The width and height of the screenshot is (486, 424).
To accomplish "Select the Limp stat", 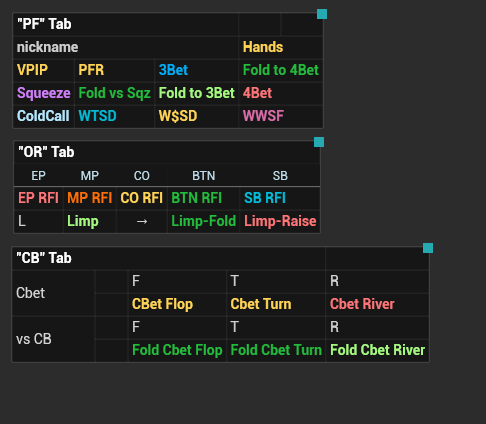I will pos(90,221).
